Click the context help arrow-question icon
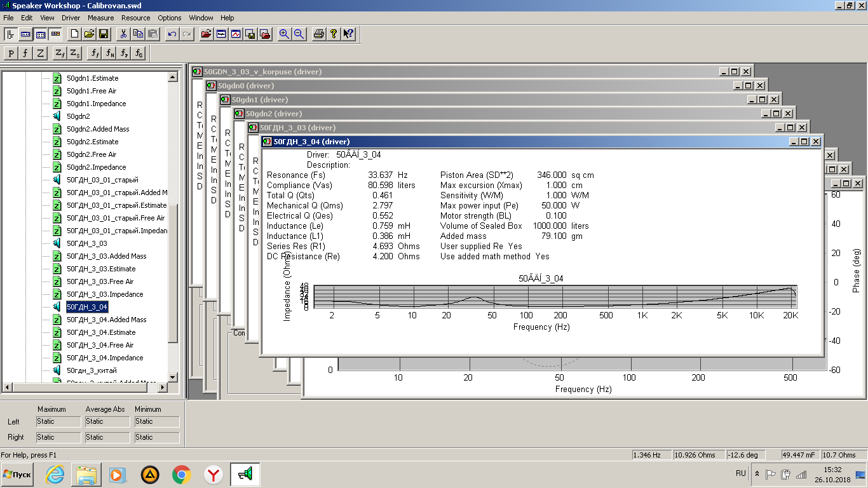Viewport: 868px width, 488px height. tap(348, 34)
